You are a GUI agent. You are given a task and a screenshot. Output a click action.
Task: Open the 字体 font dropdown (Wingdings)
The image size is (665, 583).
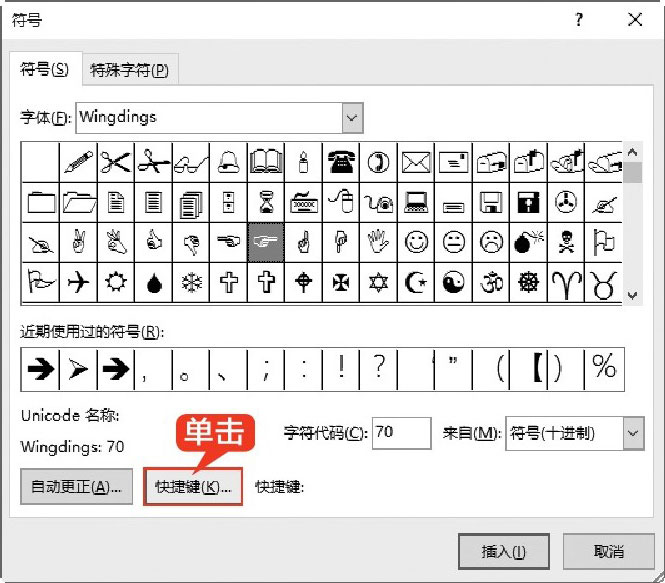351,117
